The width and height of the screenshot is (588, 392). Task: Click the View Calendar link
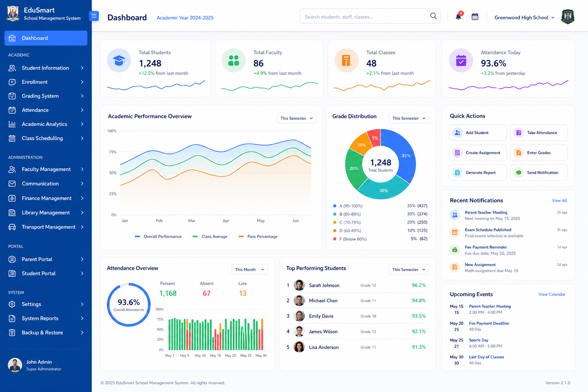point(552,294)
